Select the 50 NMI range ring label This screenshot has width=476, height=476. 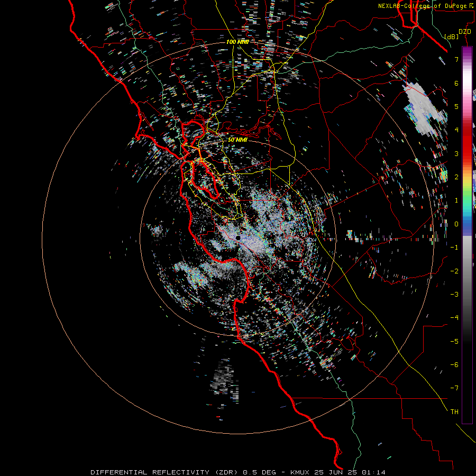click(237, 140)
